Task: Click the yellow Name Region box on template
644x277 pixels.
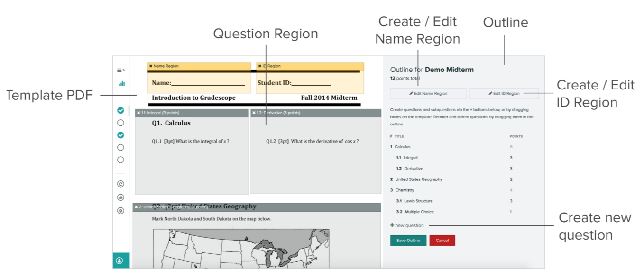Action: coord(199,78)
